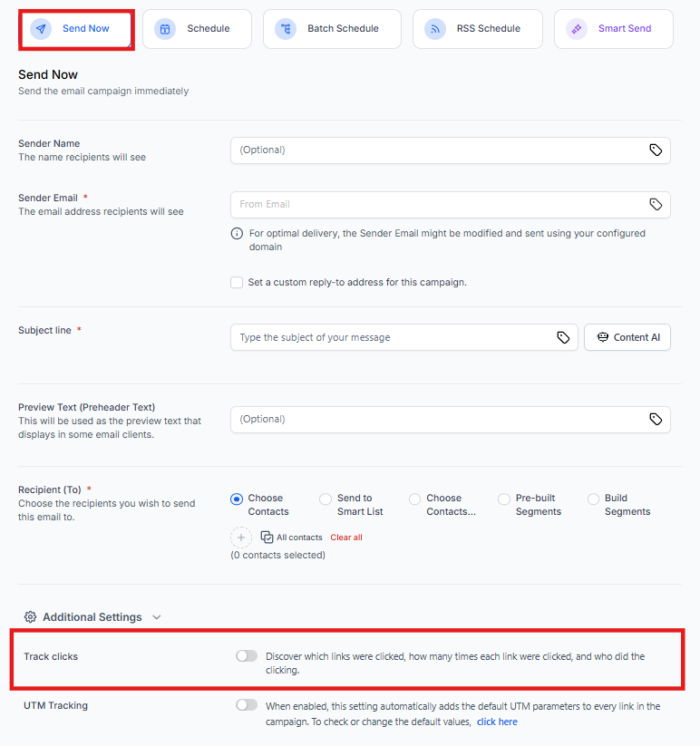This screenshot has width=700, height=746.
Task: Click the tag icon in Sender Name field
Action: (x=656, y=150)
